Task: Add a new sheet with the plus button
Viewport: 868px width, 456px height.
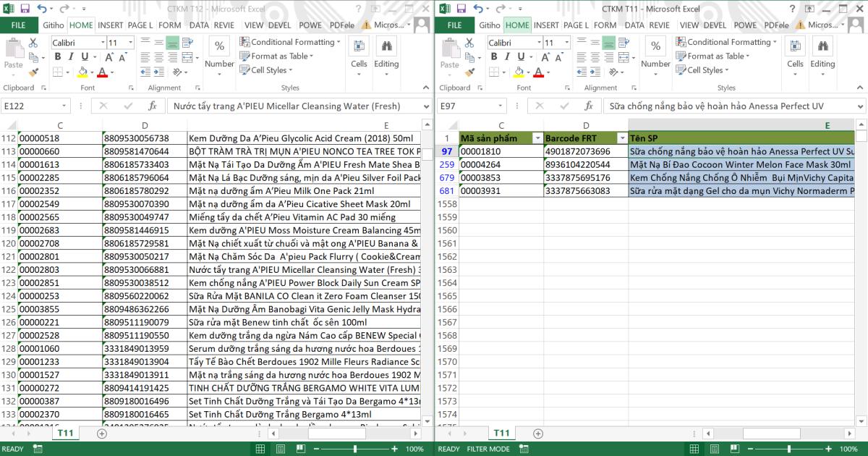Action: [x=537, y=432]
